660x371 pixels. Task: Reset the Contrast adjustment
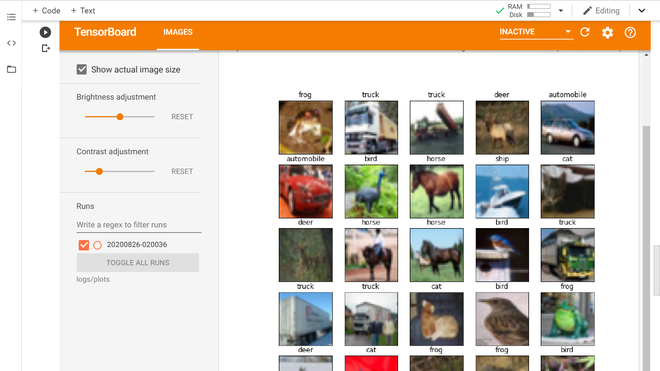pyautogui.click(x=182, y=171)
